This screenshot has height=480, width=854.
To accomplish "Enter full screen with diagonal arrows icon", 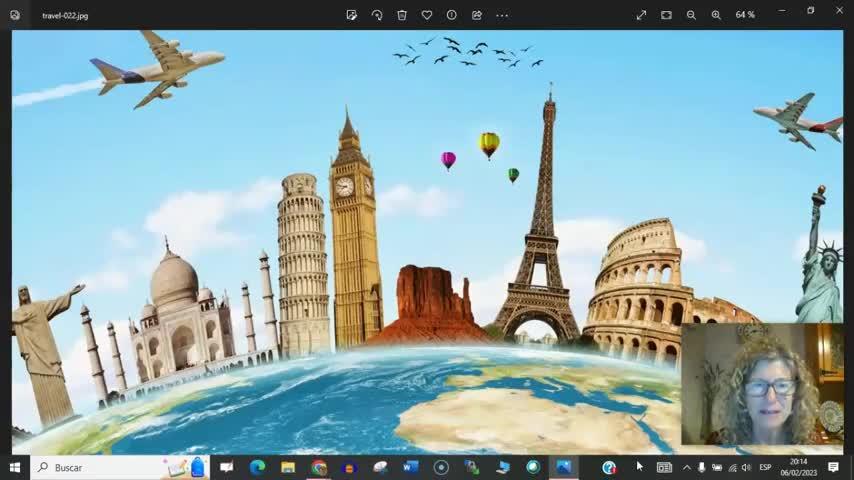I will point(641,15).
